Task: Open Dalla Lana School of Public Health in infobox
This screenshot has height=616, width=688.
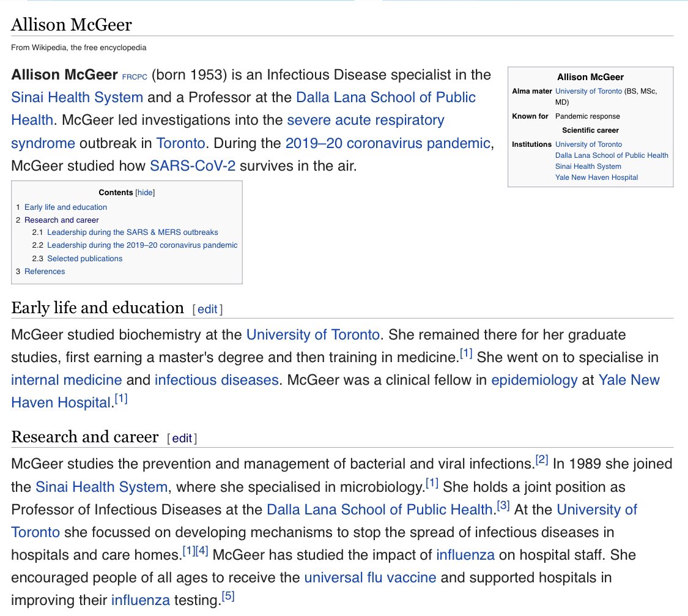Action: [612, 155]
